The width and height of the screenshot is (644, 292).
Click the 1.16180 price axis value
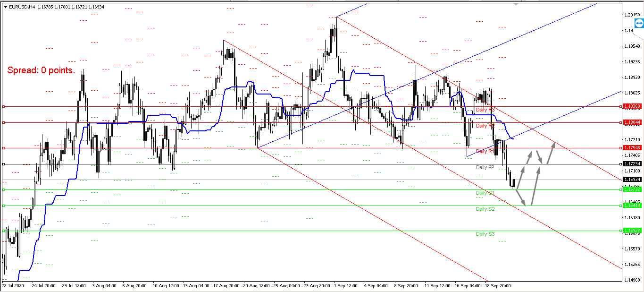click(x=632, y=217)
